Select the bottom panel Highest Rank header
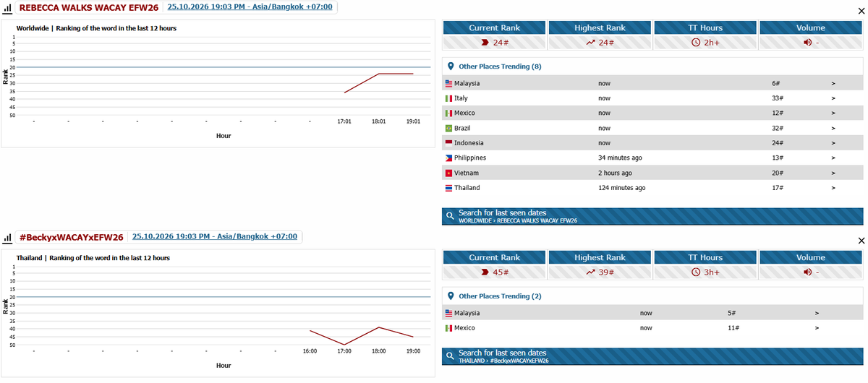Screen dimensions: 868x383 tap(600, 257)
